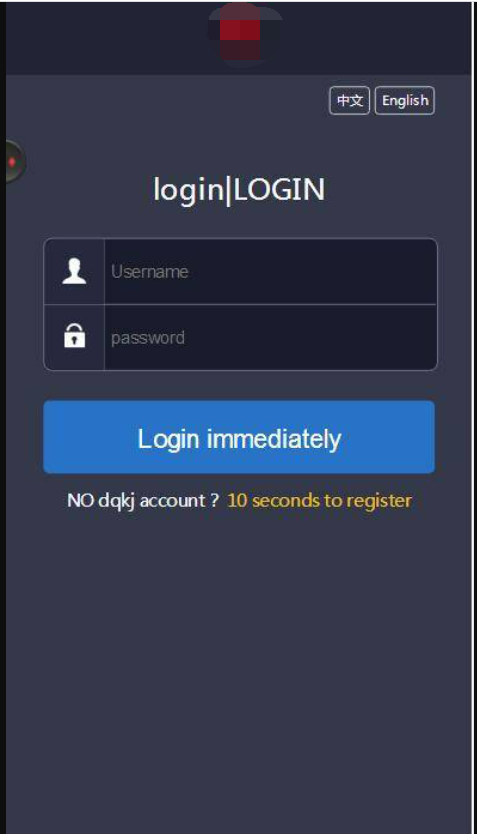477x834 pixels.
Task: Click the "NO dqkj account ?" text
Action: click(x=143, y=501)
